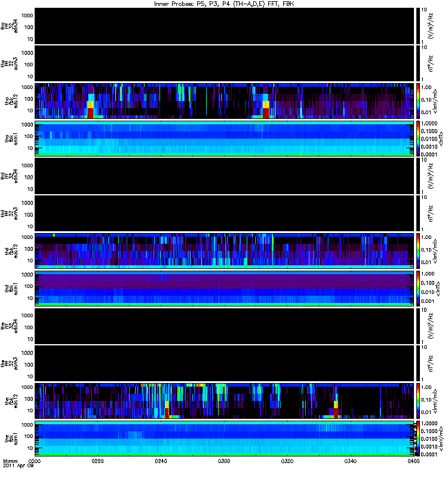448x478 pixels.
Task: Click the thd fbk scm1 color bar
Action: [418, 289]
